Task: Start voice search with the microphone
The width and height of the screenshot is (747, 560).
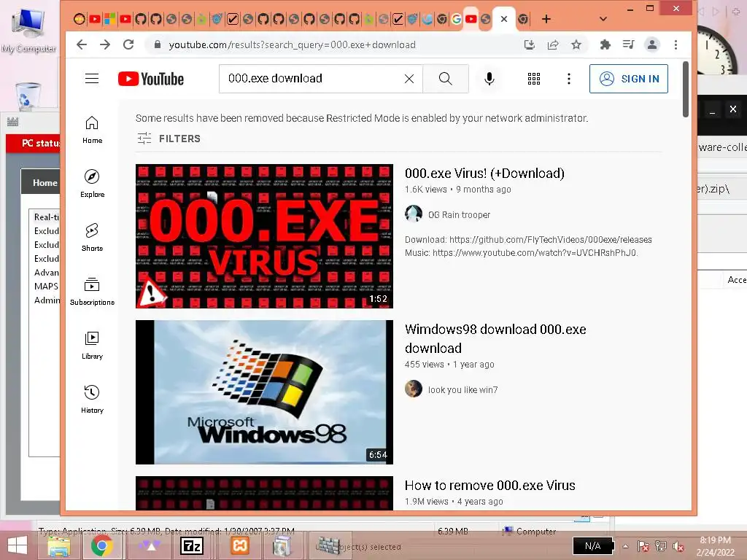Action: [489, 79]
